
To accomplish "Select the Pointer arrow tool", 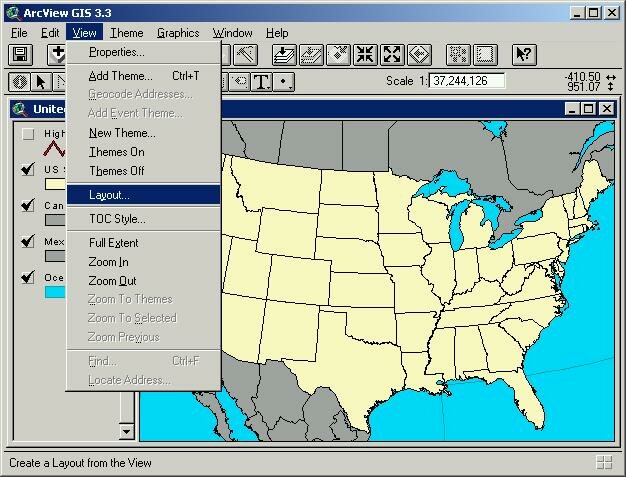I will [x=41, y=82].
